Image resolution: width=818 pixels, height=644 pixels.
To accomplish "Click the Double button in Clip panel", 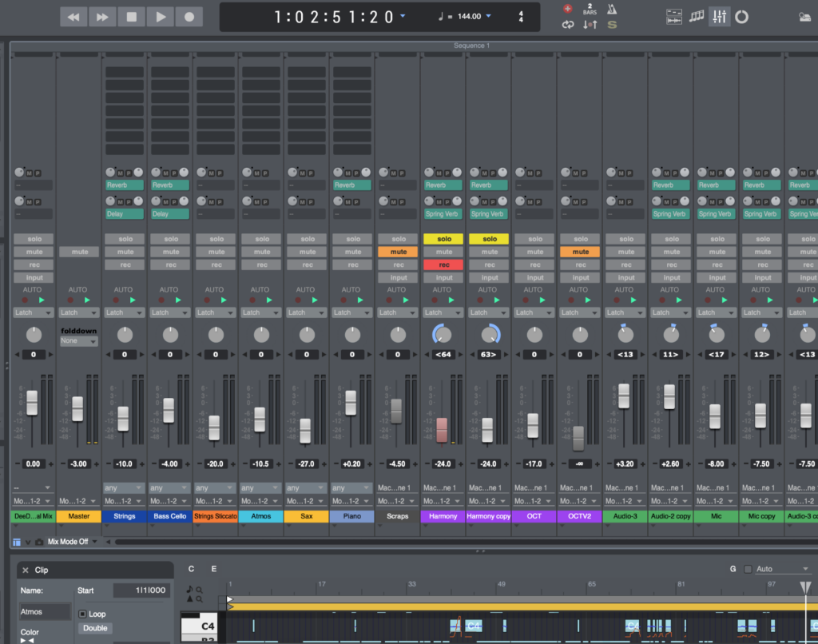I will 95,628.
